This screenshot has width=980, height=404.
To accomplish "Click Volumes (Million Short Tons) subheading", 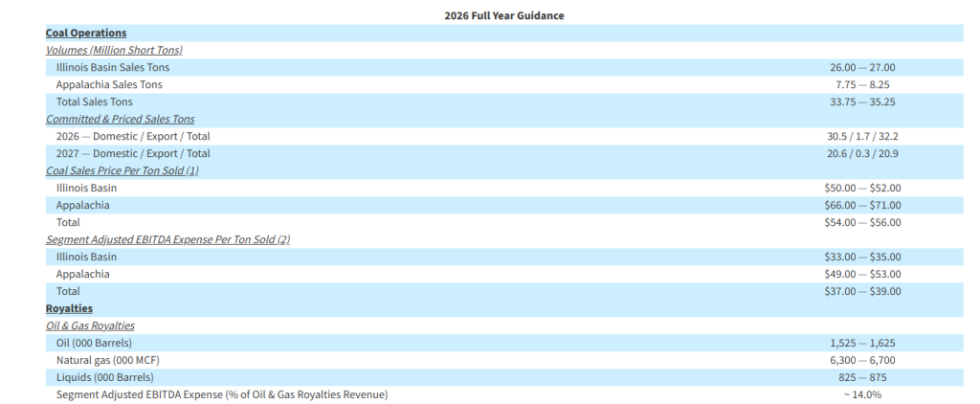I will point(114,50).
